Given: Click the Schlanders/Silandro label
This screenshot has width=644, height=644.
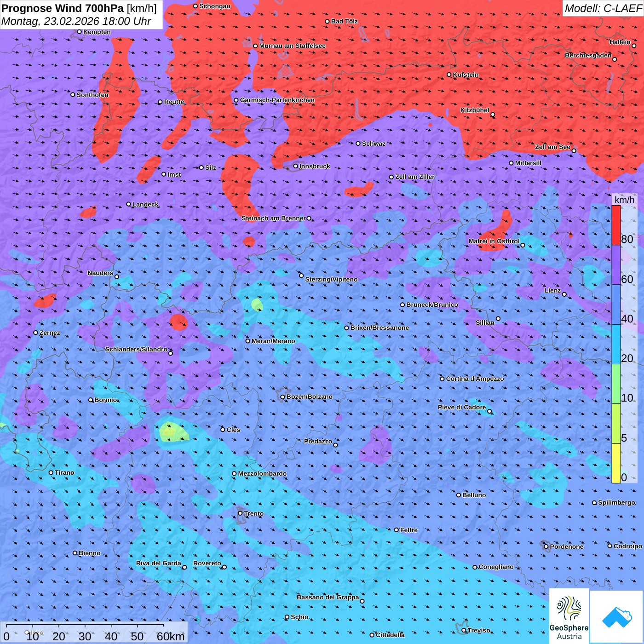Looking at the screenshot, I should [x=136, y=349].
